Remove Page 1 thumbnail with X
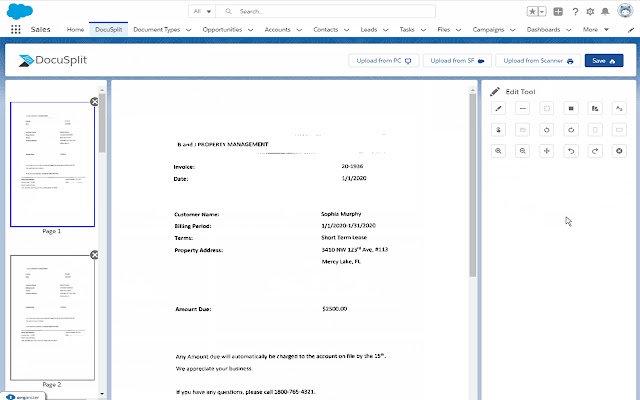 [94, 102]
